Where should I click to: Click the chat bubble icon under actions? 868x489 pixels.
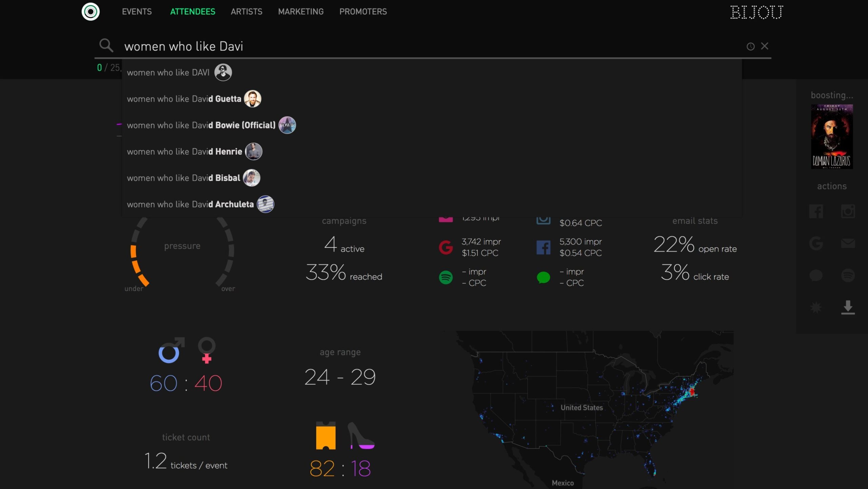tap(816, 275)
